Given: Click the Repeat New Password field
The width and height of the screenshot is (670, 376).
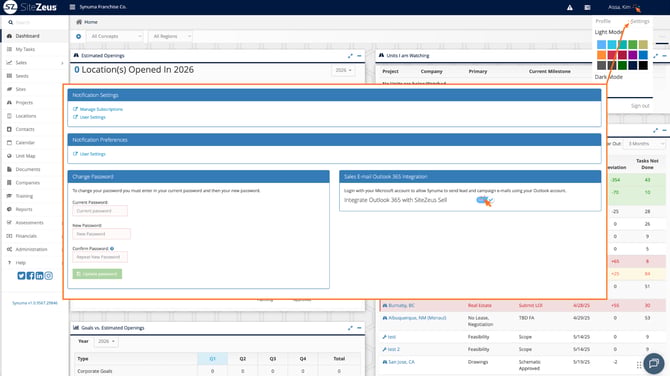Looking at the screenshot, I should tap(100, 257).
